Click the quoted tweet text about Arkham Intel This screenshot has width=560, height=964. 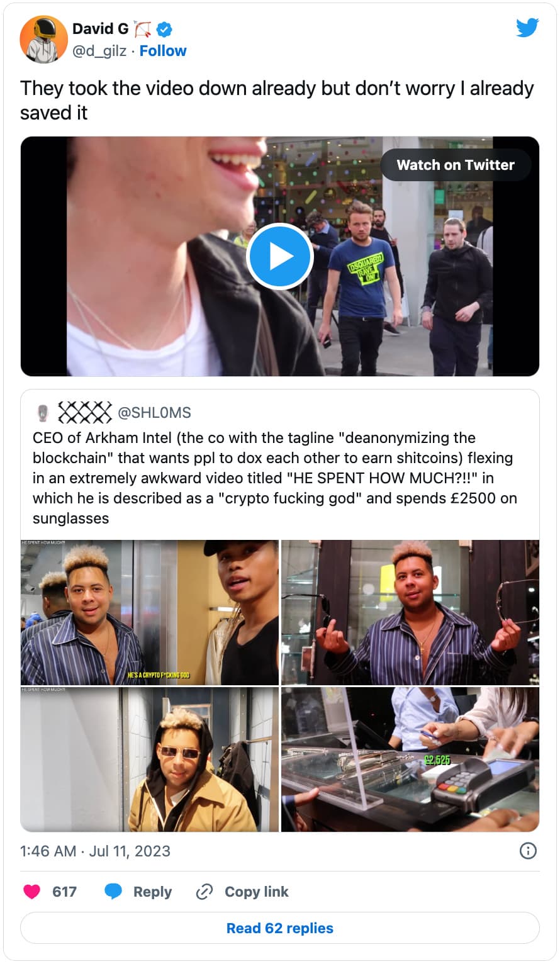tap(275, 478)
